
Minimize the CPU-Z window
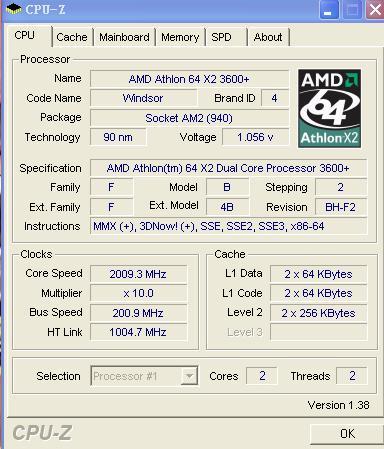(328, 10)
